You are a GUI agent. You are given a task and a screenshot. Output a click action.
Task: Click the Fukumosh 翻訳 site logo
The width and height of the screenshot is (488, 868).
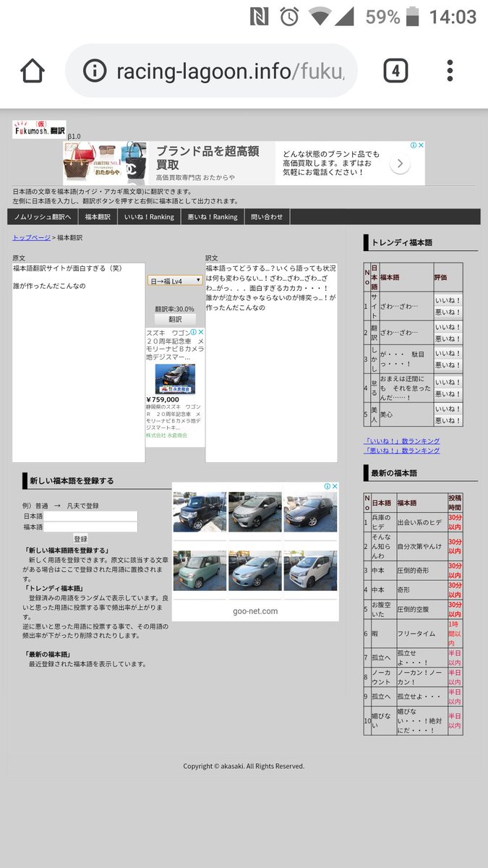click(x=39, y=129)
